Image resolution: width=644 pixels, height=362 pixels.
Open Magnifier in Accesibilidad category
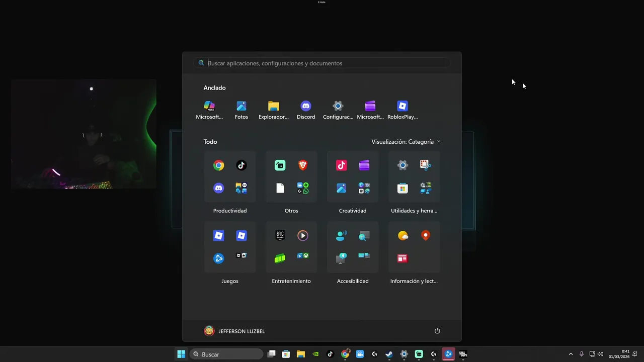364,236
